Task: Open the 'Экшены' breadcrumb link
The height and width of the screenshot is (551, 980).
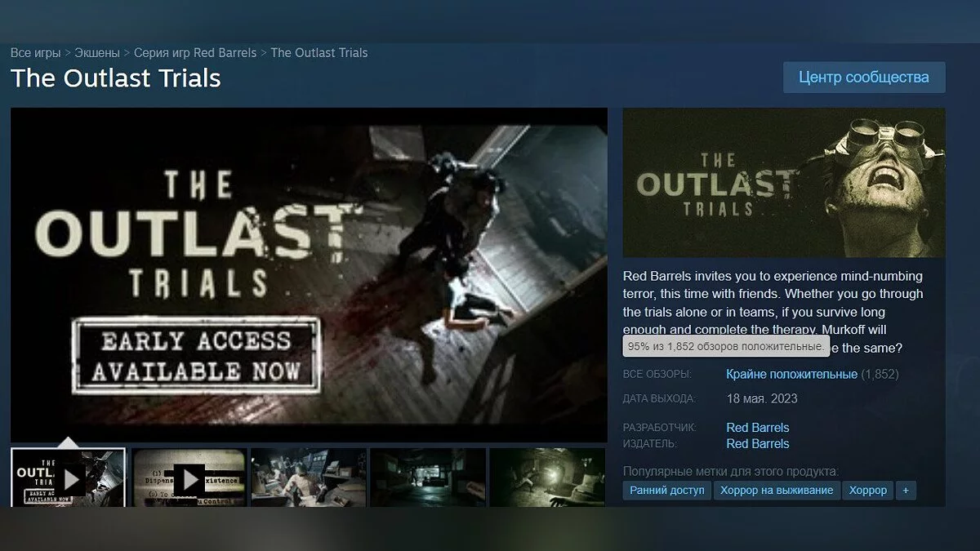Action: tap(97, 53)
